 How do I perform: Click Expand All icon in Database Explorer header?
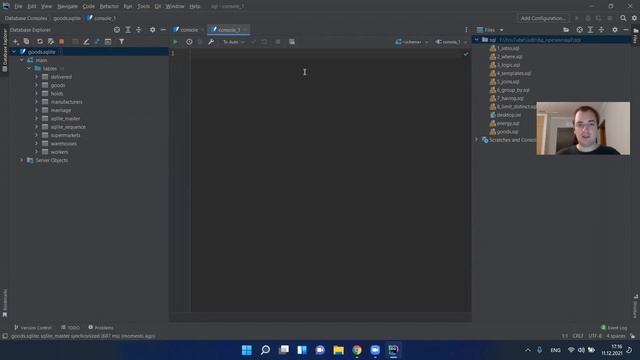[x=128, y=30]
